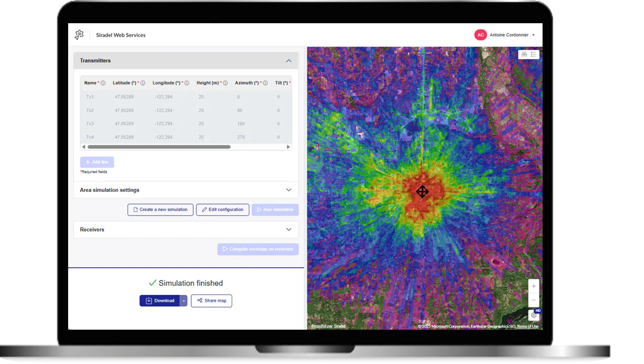The image size is (644, 364).
Task: Zoom in on the map
Action: (x=533, y=286)
